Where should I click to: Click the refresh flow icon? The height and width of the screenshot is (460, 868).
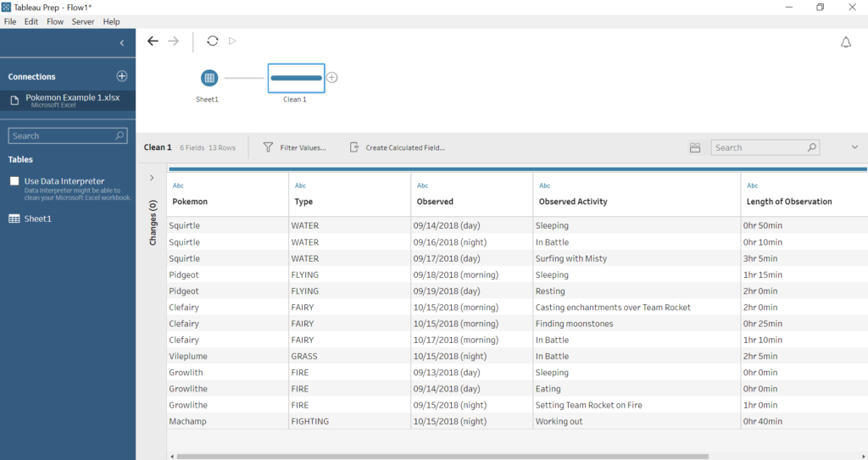pyautogui.click(x=213, y=41)
